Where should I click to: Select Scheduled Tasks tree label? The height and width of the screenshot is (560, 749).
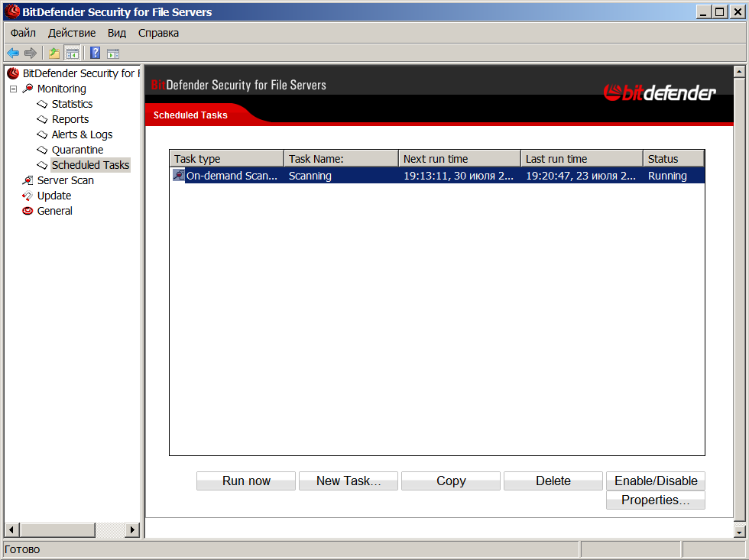tap(90, 165)
